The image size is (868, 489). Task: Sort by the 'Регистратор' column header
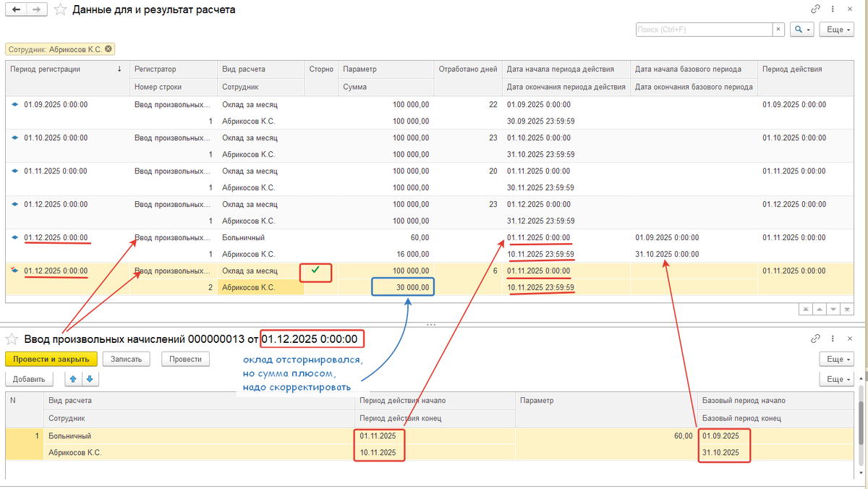pyautogui.click(x=174, y=69)
